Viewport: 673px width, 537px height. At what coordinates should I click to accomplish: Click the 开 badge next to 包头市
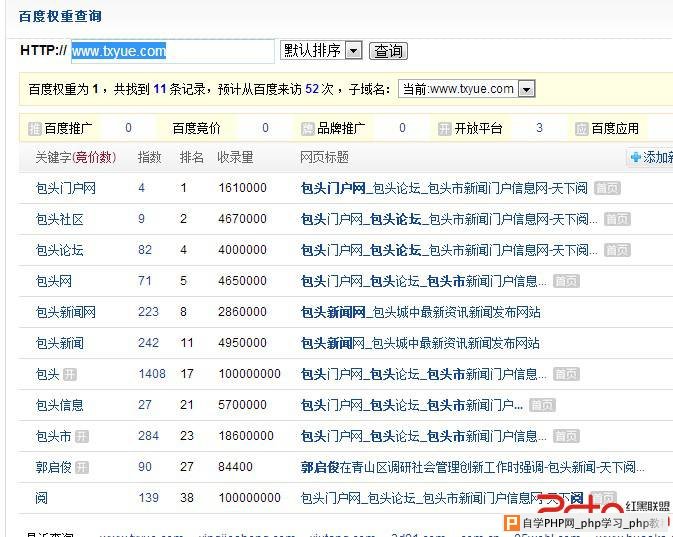coord(82,437)
